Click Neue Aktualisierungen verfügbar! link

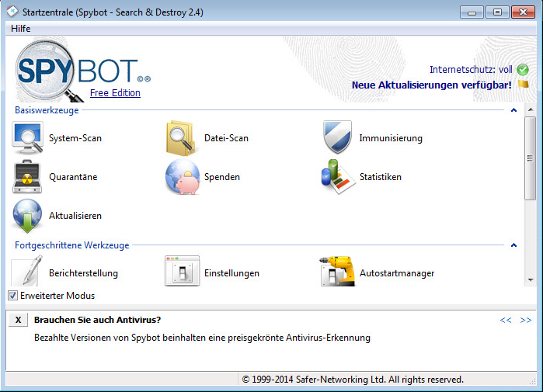(x=431, y=85)
